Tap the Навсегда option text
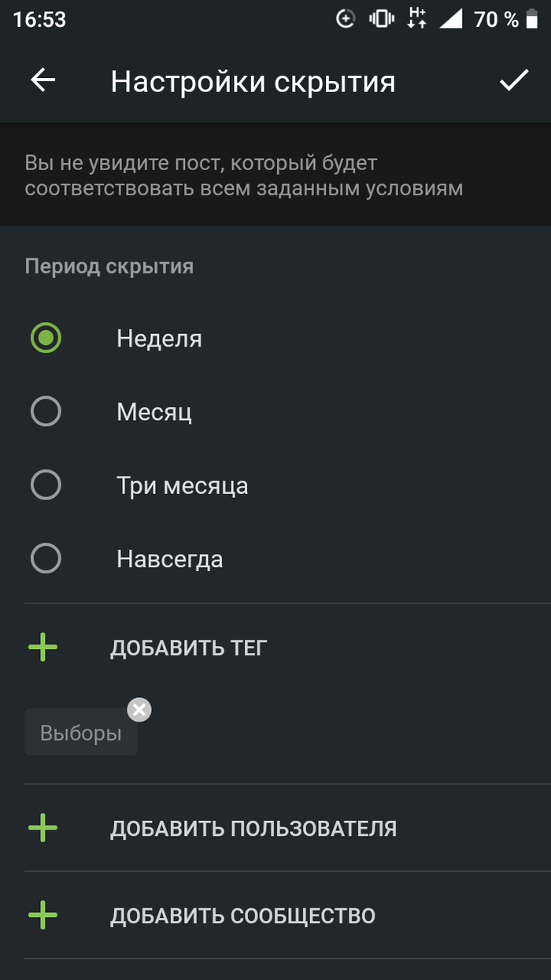The height and width of the screenshot is (980, 551). (170, 559)
